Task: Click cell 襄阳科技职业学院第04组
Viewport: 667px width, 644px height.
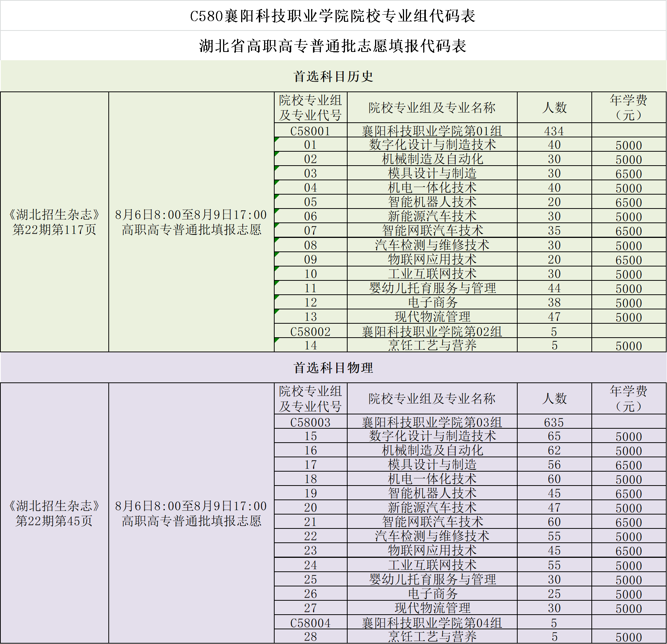Action: 432,623
